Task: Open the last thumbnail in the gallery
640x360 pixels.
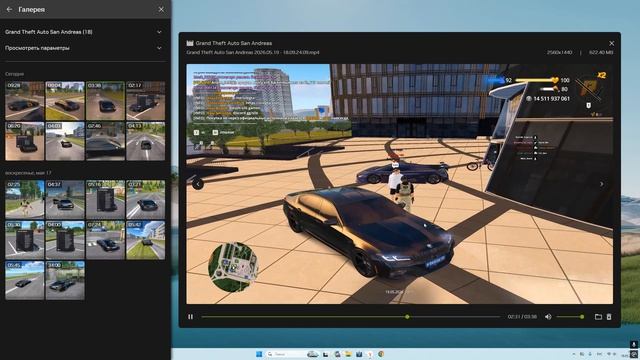Action: tap(65, 280)
